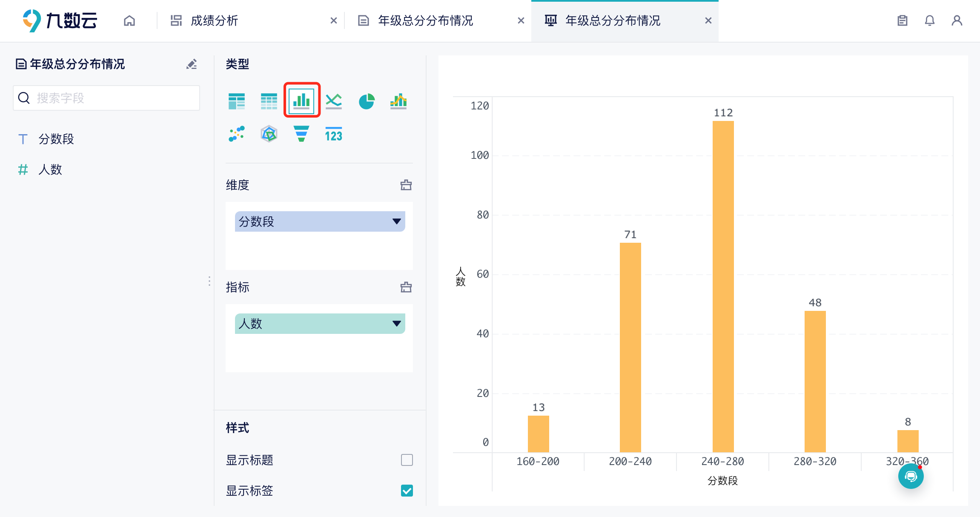Click the 240-280 x-axis label

[x=723, y=461]
